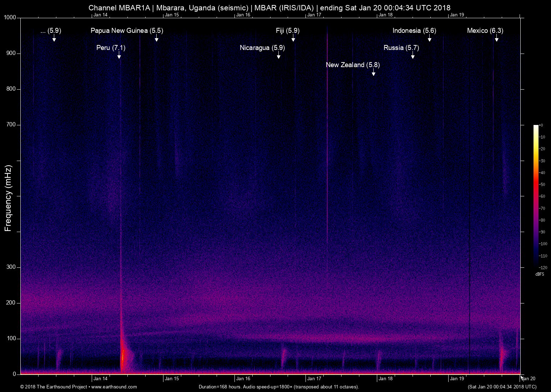Click the 1000 tick on frequency axis
Viewport: 551px width, 392px height.
(x=10, y=17)
